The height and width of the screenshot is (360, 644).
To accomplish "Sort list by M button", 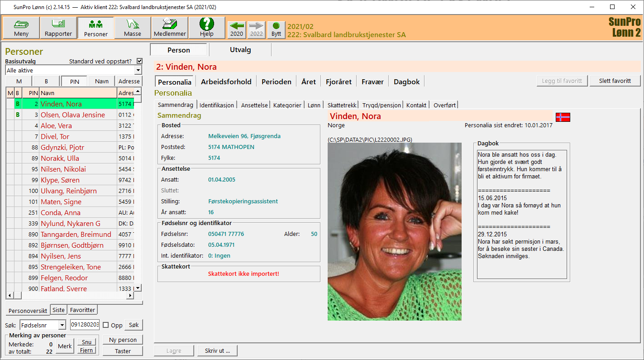I will pyautogui.click(x=19, y=81).
